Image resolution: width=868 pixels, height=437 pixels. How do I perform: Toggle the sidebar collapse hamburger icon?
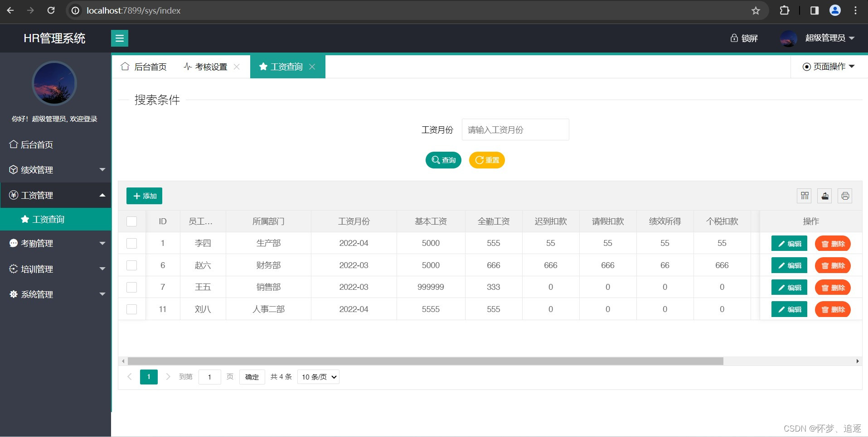(x=119, y=38)
